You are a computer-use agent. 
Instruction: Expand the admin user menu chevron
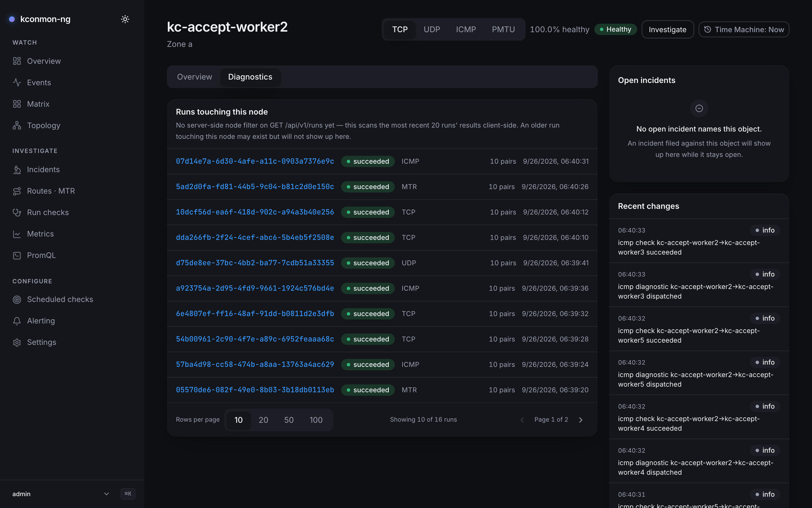click(106, 494)
